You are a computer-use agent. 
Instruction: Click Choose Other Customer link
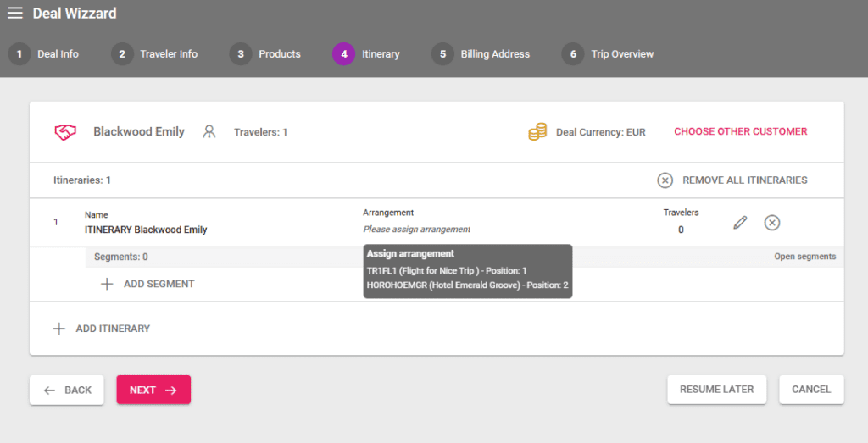pyautogui.click(x=740, y=132)
